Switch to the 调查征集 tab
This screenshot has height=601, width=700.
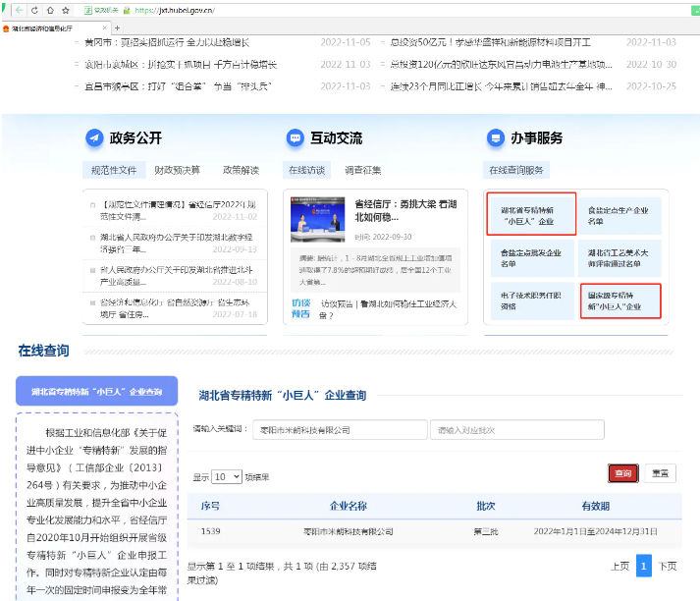(362, 170)
